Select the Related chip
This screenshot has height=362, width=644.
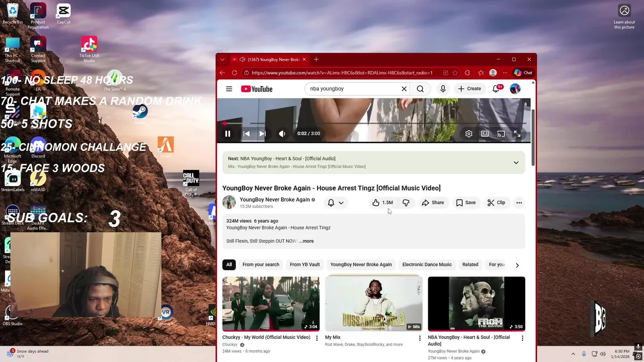pyautogui.click(x=470, y=264)
